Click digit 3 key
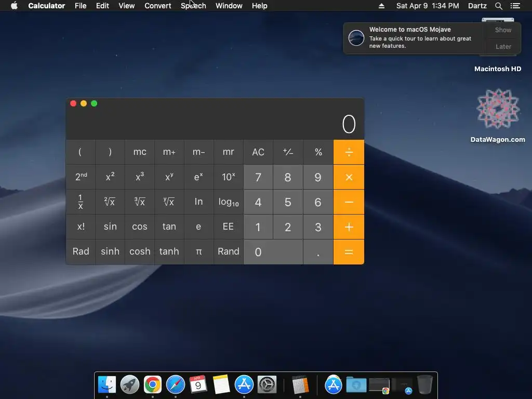 pyautogui.click(x=318, y=227)
